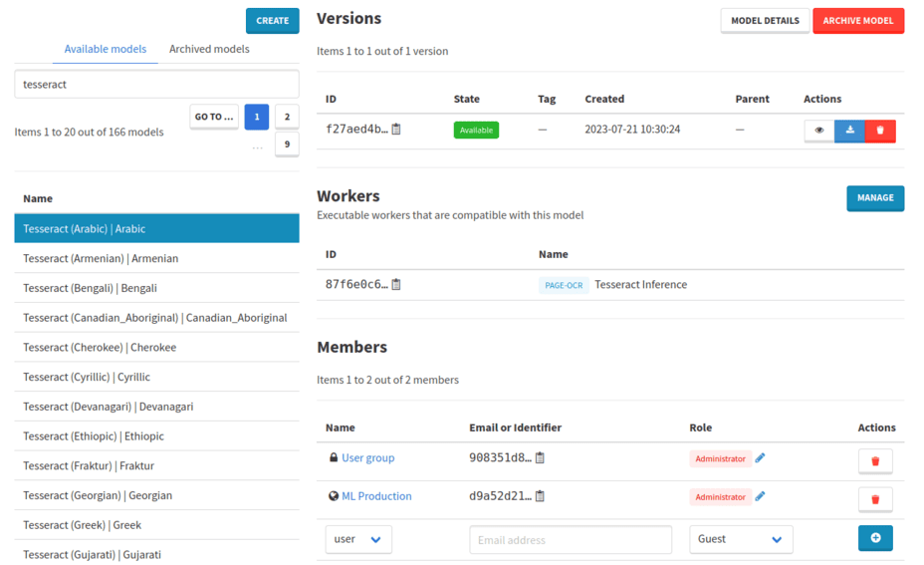
Task: Click the model search field
Action: point(156,85)
